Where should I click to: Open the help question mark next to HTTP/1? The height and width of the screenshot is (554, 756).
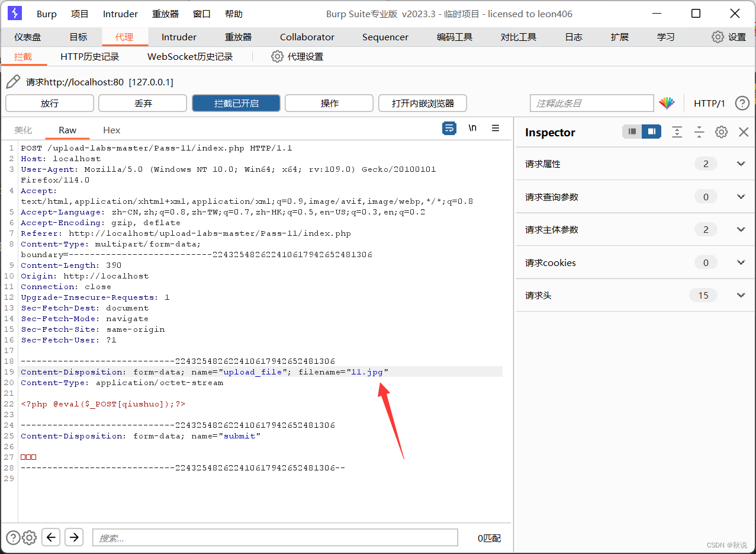(742, 103)
